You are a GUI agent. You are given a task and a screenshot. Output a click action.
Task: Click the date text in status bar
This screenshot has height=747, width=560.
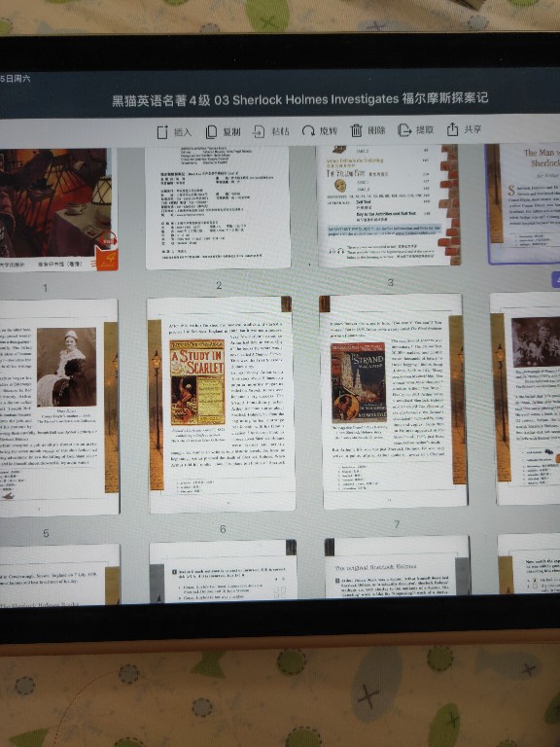point(16,79)
